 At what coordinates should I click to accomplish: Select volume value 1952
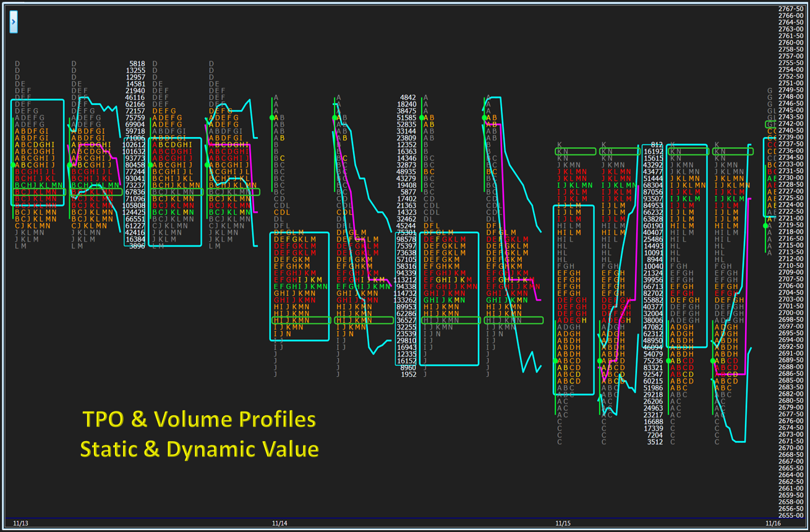tap(408, 374)
